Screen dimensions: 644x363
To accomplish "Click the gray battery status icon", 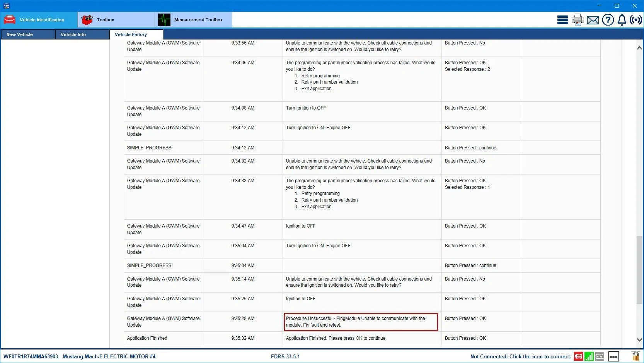I will (x=600, y=356).
